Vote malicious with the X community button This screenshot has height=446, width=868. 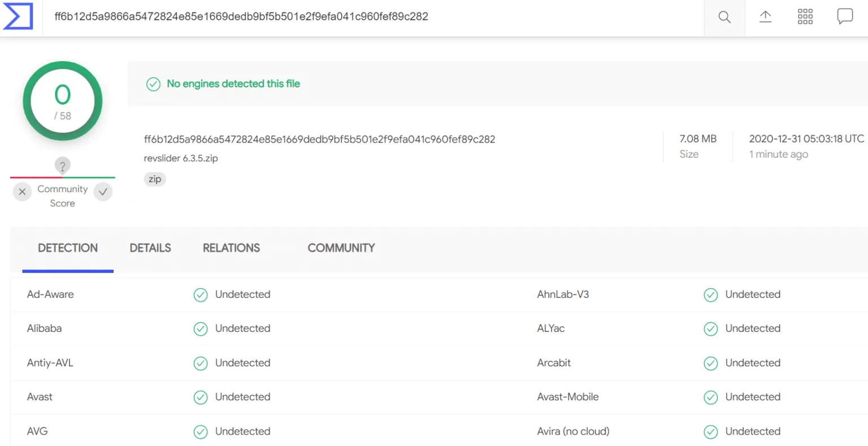pos(22,192)
